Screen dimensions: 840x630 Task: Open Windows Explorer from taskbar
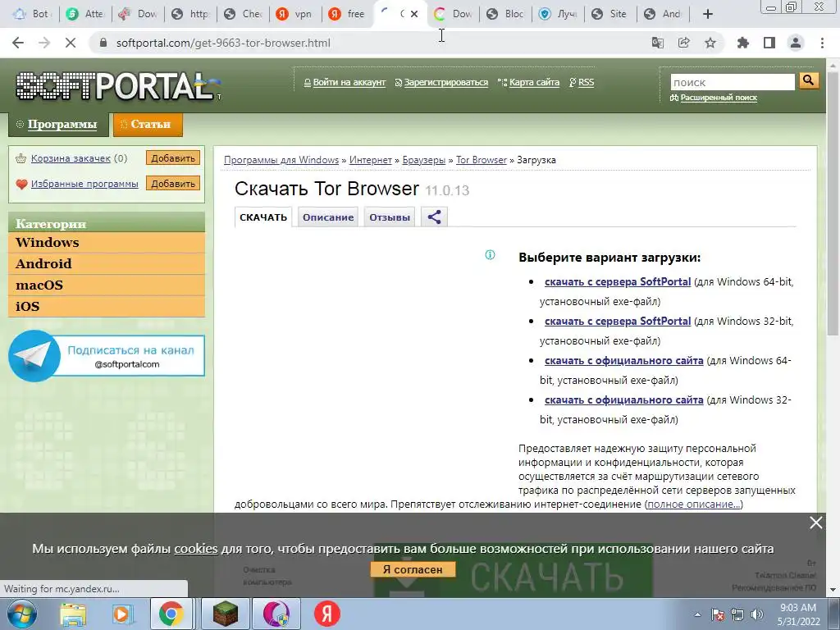tap(73, 614)
